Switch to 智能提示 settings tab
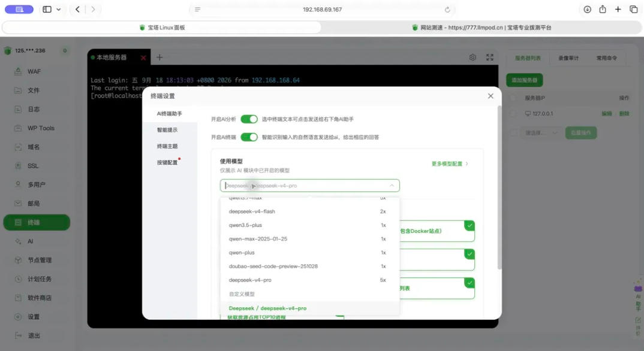 (x=170, y=130)
